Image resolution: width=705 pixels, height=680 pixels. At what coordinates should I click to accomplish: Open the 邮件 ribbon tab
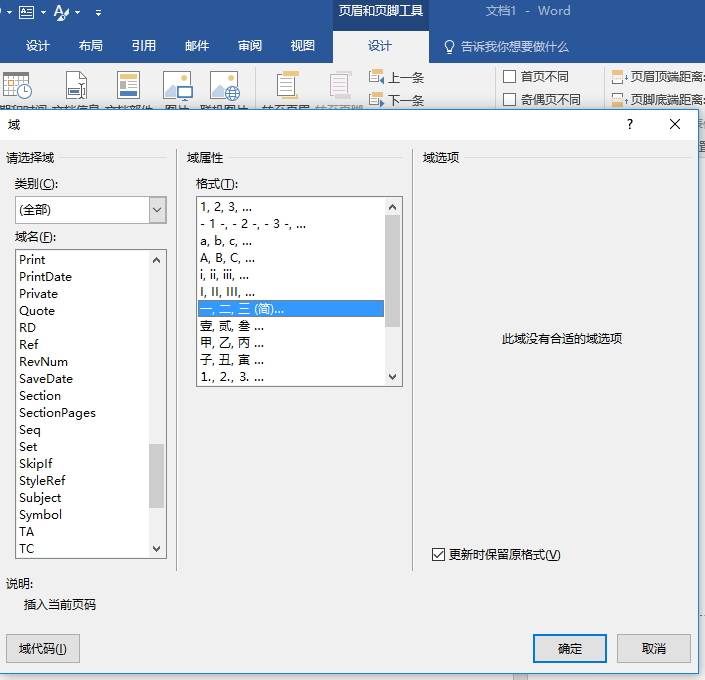point(196,46)
